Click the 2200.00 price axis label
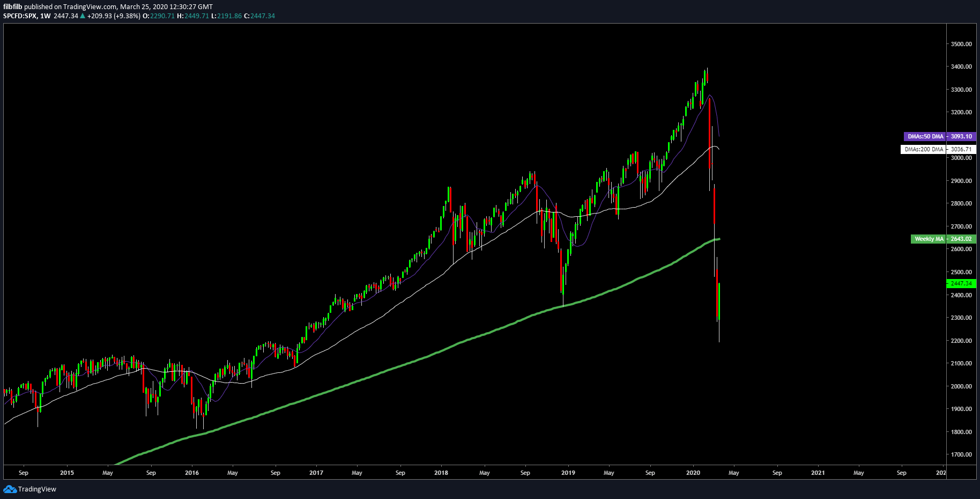Screen dimensions: 980x499 (x=961, y=341)
